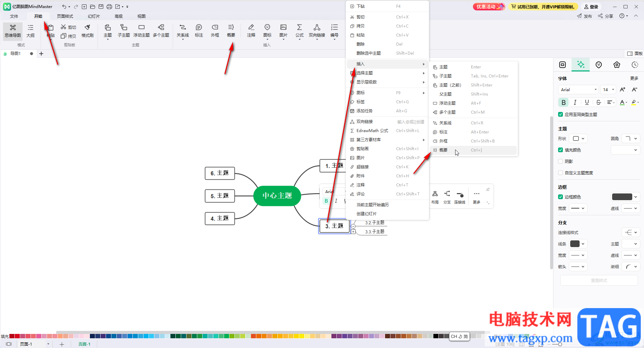Choose 概要 in the 插入 submenu
This screenshot has height=348, width=644.
coord(473,150)
